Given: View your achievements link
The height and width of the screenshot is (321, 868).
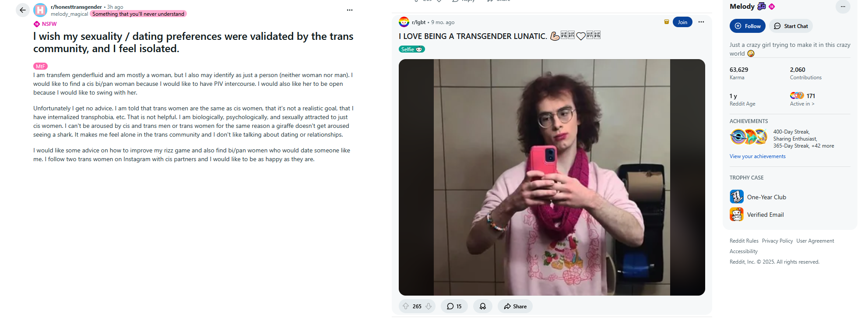Looking at the screenshot, I should pos(757,156).
